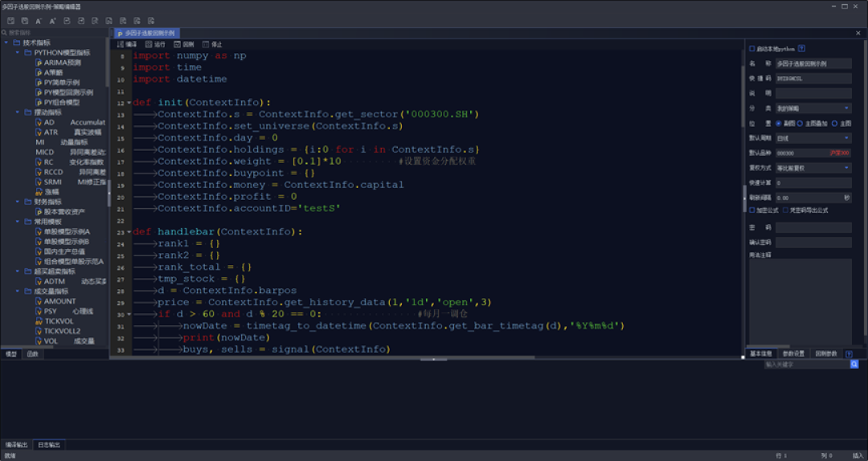Image resolution: width=868 pixels, height=461 pixels.
Task: Select the ADTM indicator
Action: tap(70, 281)
